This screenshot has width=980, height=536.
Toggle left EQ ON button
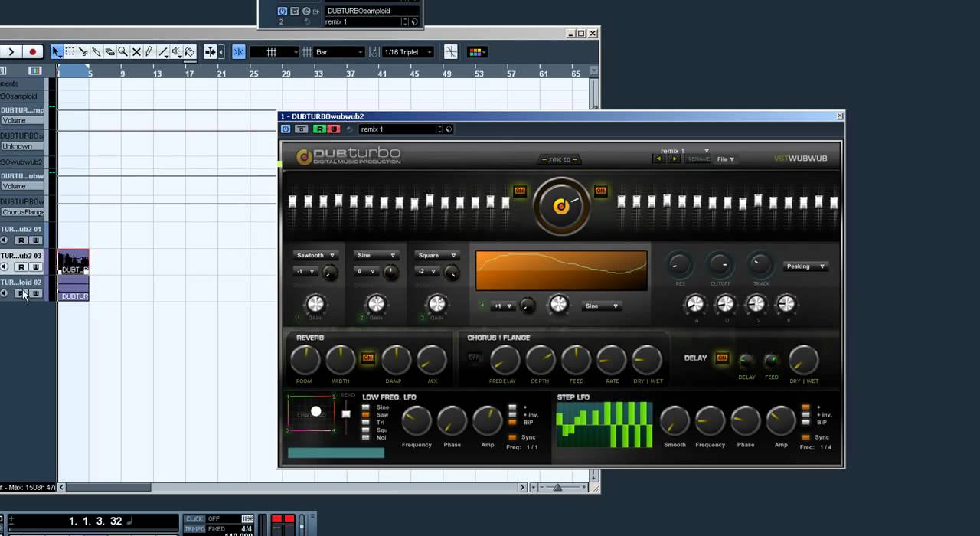pos(520,191)
